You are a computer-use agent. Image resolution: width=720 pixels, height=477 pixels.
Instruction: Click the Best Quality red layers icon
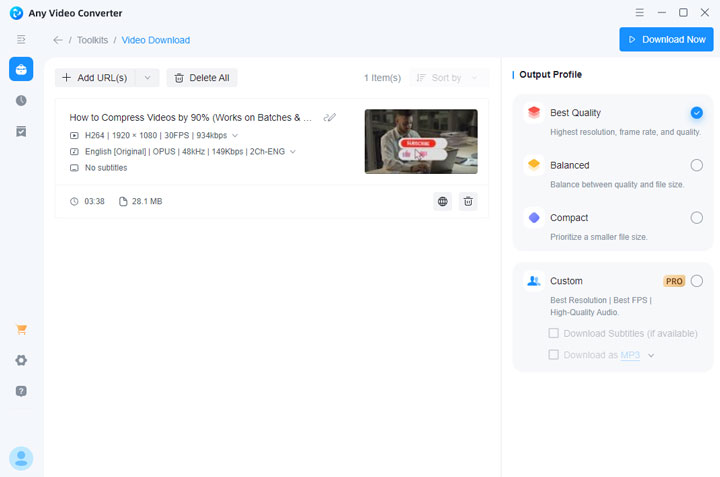tap(534, 112)
